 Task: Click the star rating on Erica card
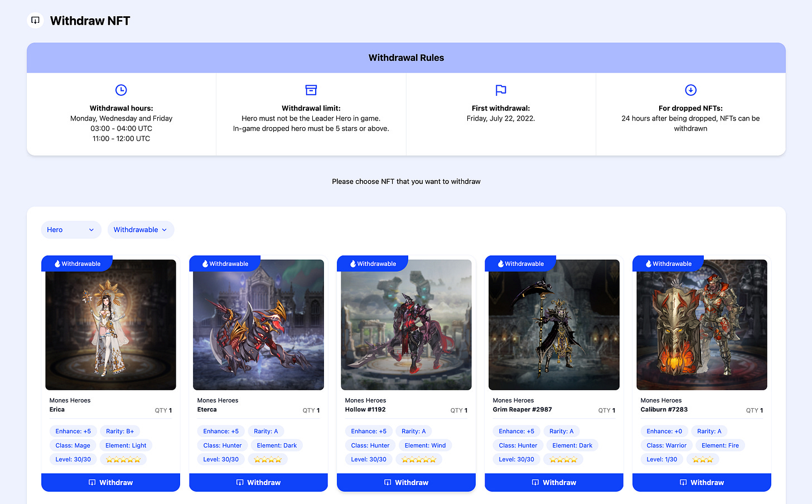click(123, 459)
